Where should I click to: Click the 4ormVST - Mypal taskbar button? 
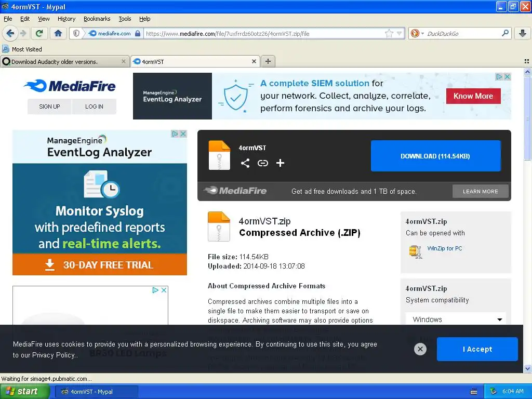pyautogui.click(x=96, y=392)
